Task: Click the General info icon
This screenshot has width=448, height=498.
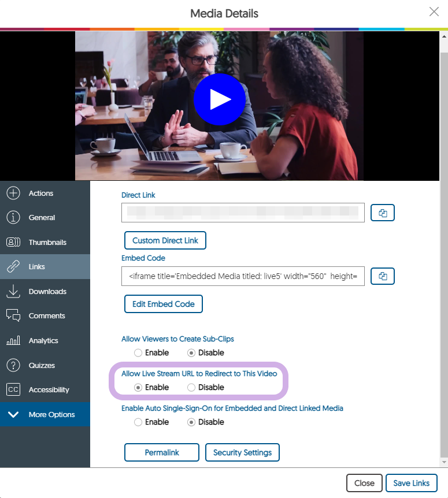Action: point(13,218)
